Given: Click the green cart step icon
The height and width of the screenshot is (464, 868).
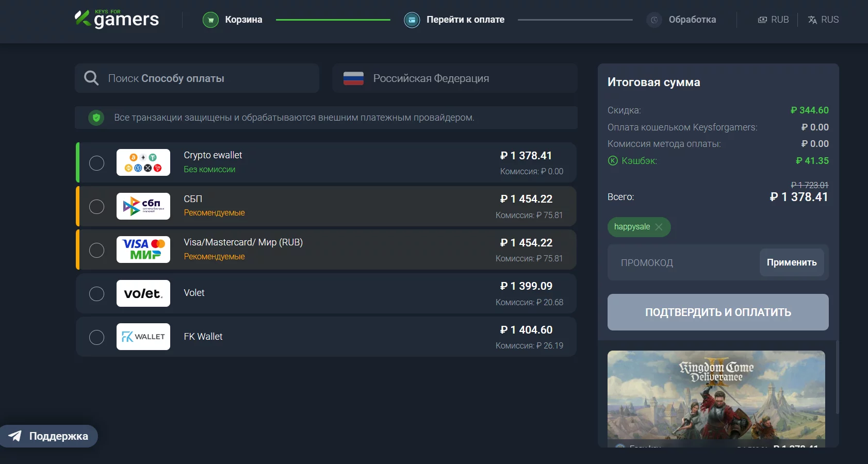Looking at the screenshot, I should [210, 20].
